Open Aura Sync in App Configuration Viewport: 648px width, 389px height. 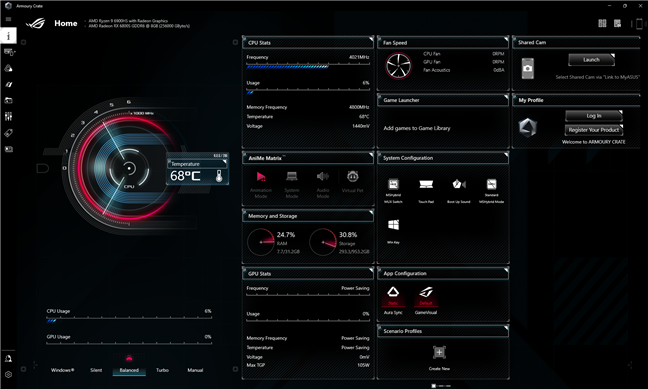[393, 301]
